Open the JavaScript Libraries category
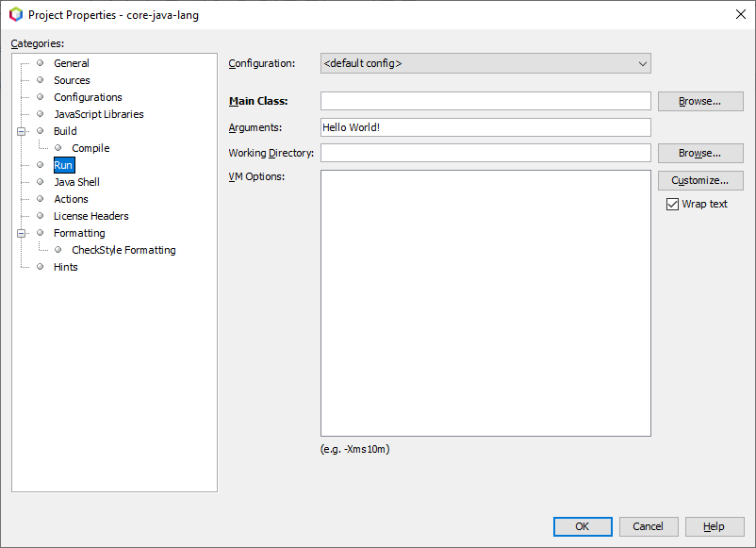Screen dimensions: 756x548 pyautogui.click(x=99, y=114)
